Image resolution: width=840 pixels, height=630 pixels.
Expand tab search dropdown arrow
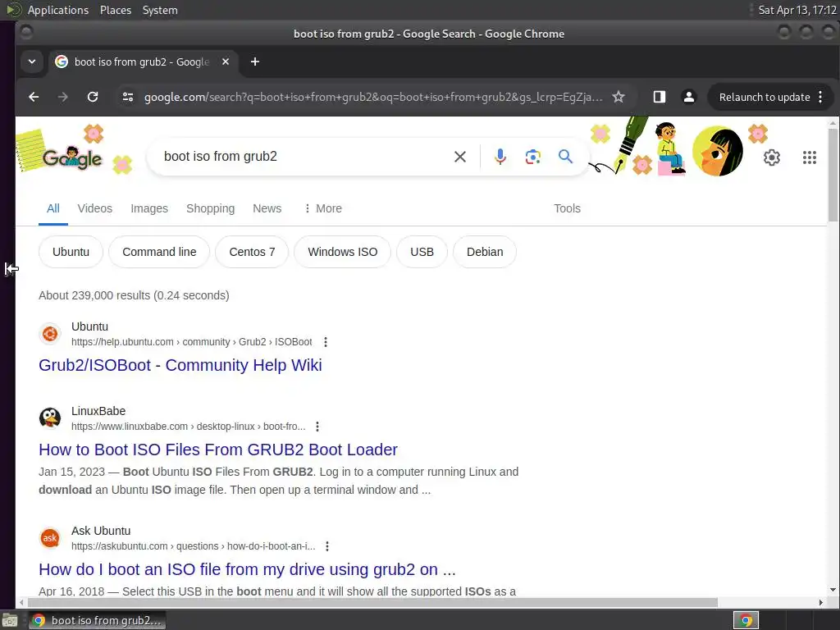[x=32, y=62]
